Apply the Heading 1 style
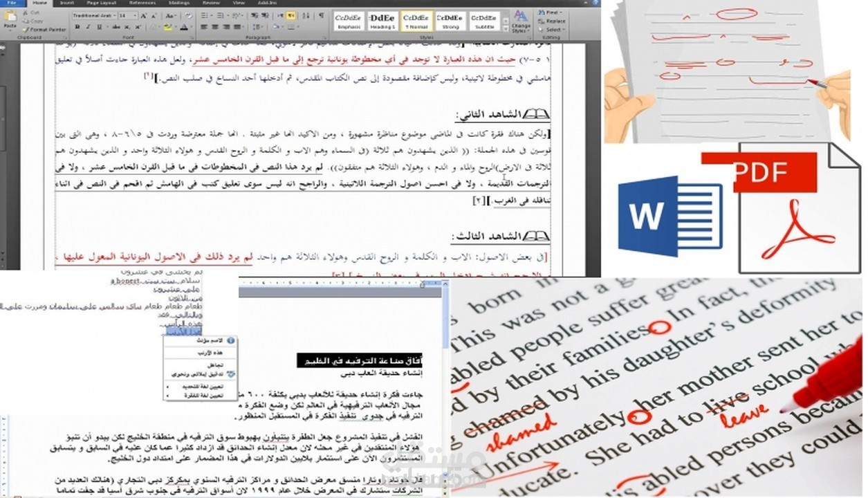 pos(382,21)
